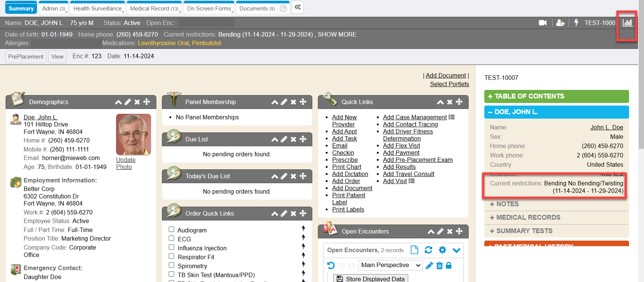Viewport: 644px width, 282px height.
Task: Edit the Demographics portlet with pencil icon
Action: click(128, 102)
